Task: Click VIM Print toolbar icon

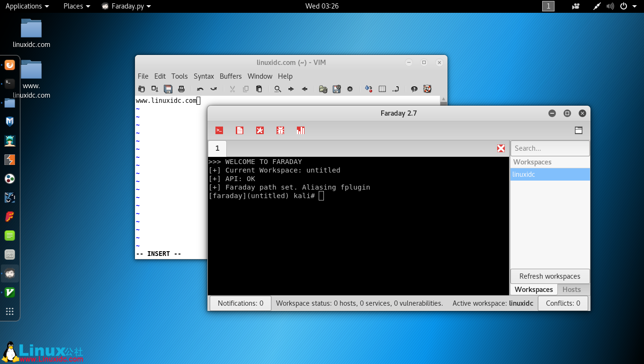Action: (181, 89)
